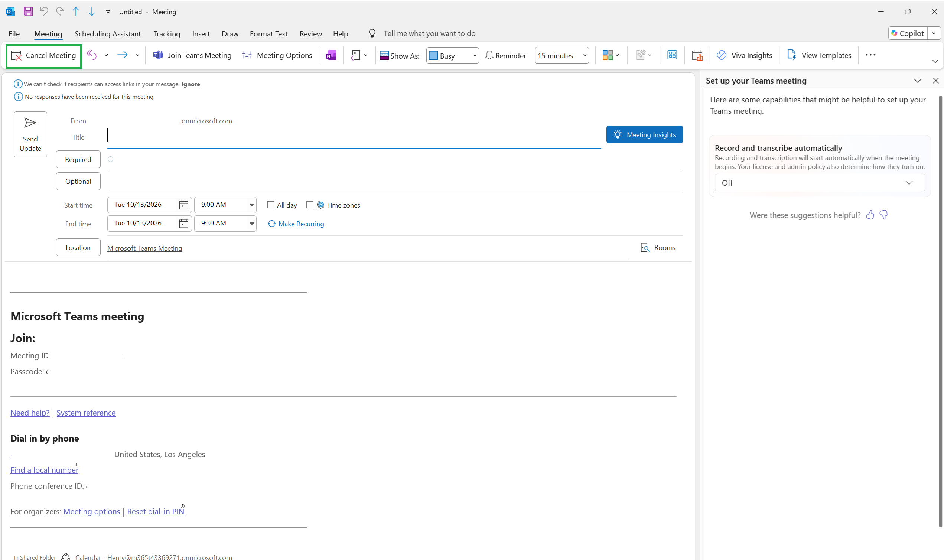Click the Ignore link in info bar
This screenshot has height=560, width=944.
click(191, 84)
